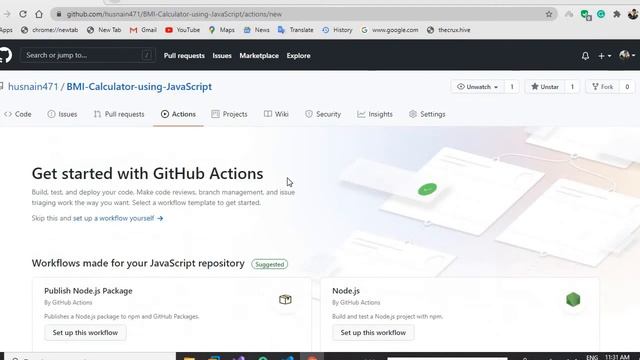Open the repository Settings tab

(427, 114)
